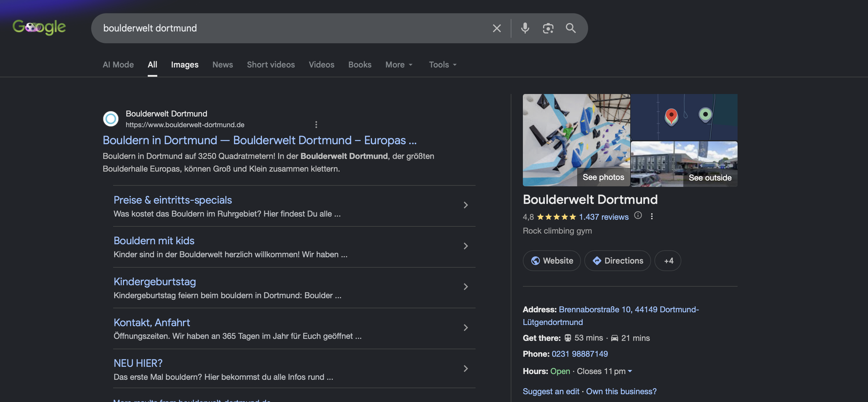Screen dimensions: 868x402
Task: Open the Images tab
Action: [x=185, y=65]
